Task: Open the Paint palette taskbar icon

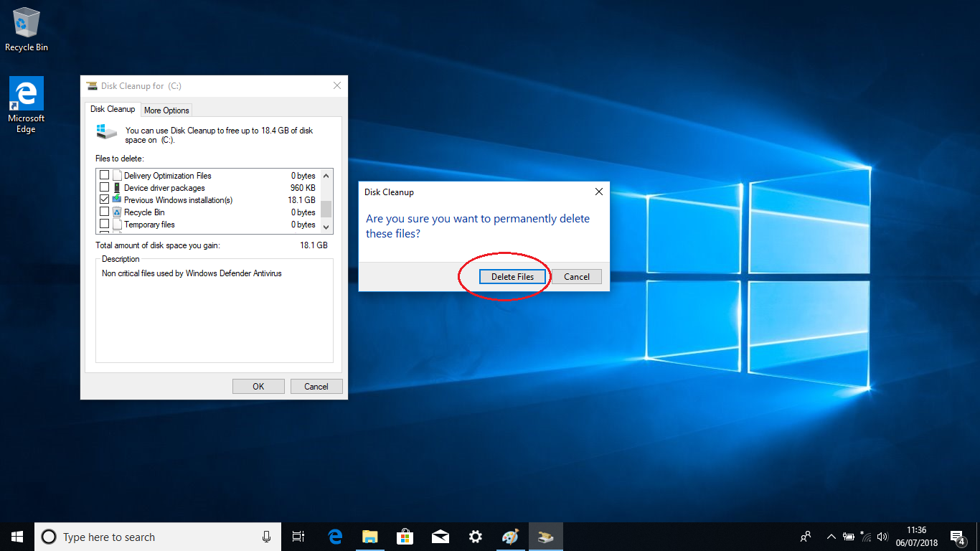Action: coord(510,537)
